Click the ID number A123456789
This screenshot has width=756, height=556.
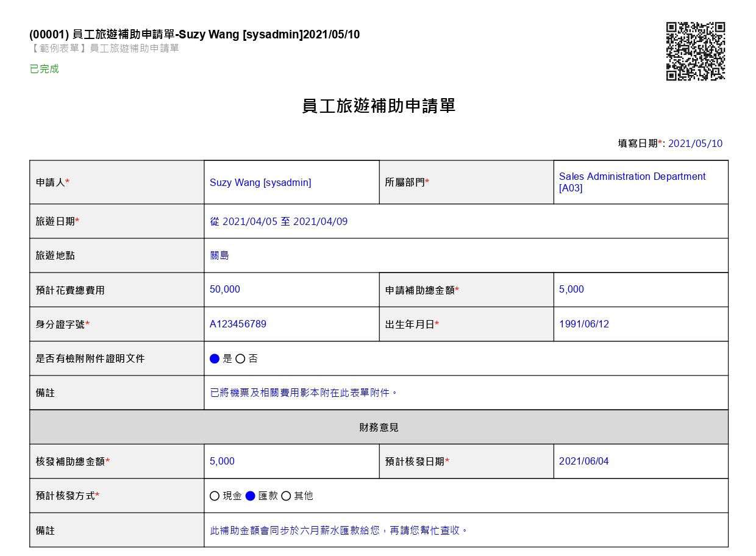[238, 324]
